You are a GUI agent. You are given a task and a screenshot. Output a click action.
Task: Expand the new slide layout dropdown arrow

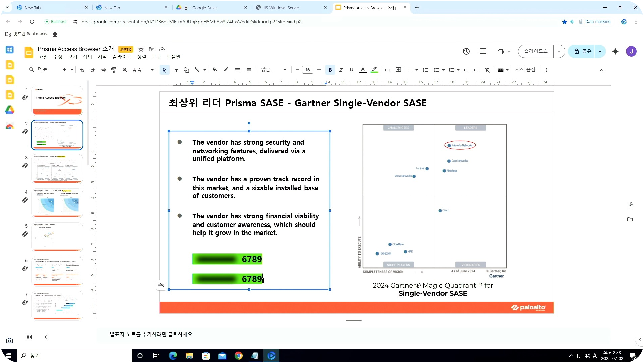[72, 70]
